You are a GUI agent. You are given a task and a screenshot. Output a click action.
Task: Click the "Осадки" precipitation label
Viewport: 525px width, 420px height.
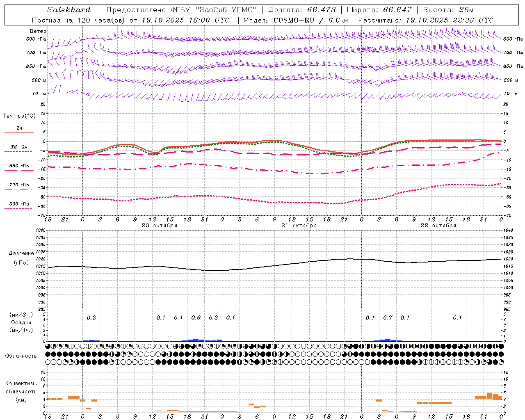point(21,322)
